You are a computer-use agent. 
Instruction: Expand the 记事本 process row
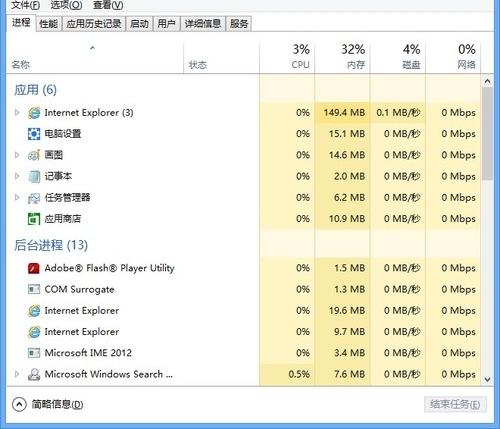(x=17, y=176)
